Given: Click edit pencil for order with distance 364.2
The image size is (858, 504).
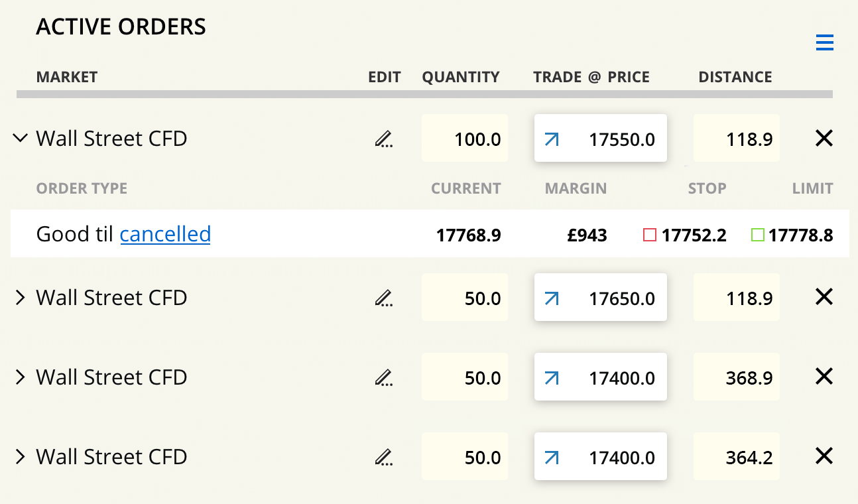Looking at the screenshot, I should pos(383,457).
